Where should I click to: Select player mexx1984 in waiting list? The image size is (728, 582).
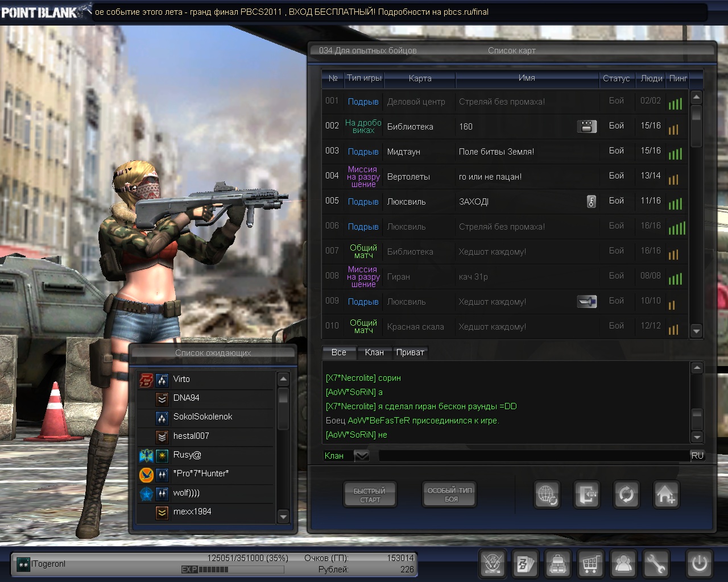[x=206, y=512]
